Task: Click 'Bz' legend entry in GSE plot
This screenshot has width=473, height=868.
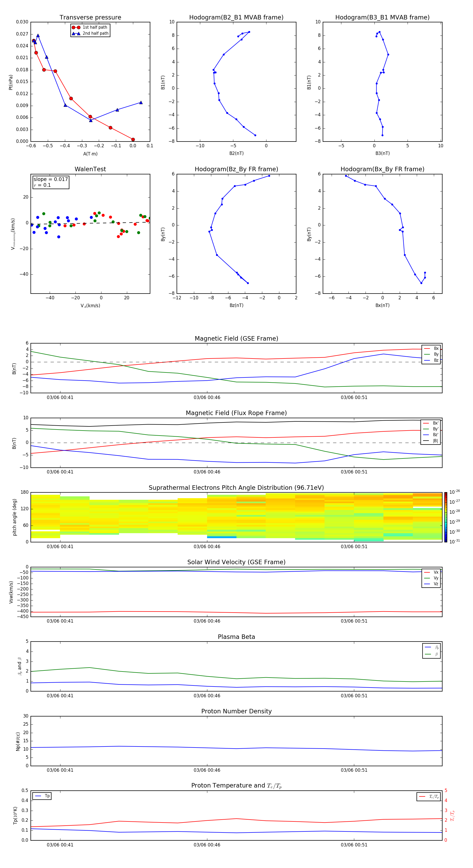Action: pos(431,360)
